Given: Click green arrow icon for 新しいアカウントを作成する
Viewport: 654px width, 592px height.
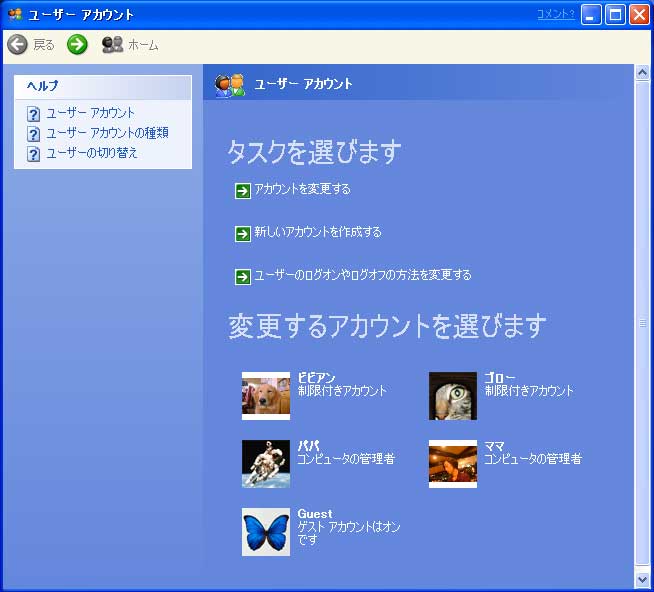Looking at the screenshot, I should pyautogui.click(x=243, y=234).
